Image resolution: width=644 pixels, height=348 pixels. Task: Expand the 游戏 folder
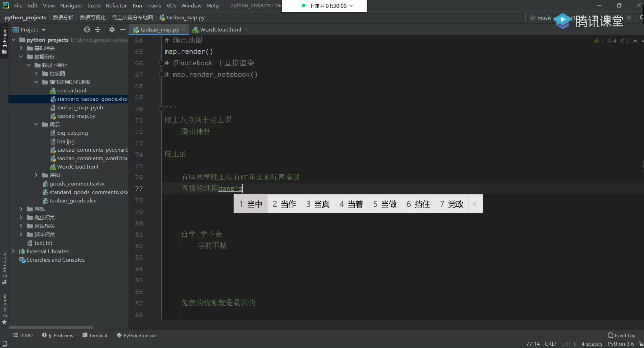click(x=21, y=209)
